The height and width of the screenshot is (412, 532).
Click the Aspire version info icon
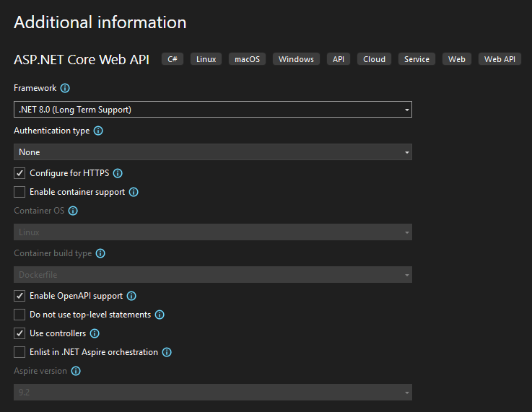tap(76, 371)
